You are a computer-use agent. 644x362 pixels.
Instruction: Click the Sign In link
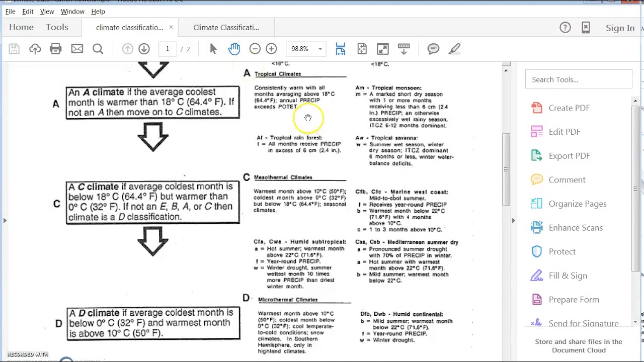pyautogui.click(x=620, y=28)
